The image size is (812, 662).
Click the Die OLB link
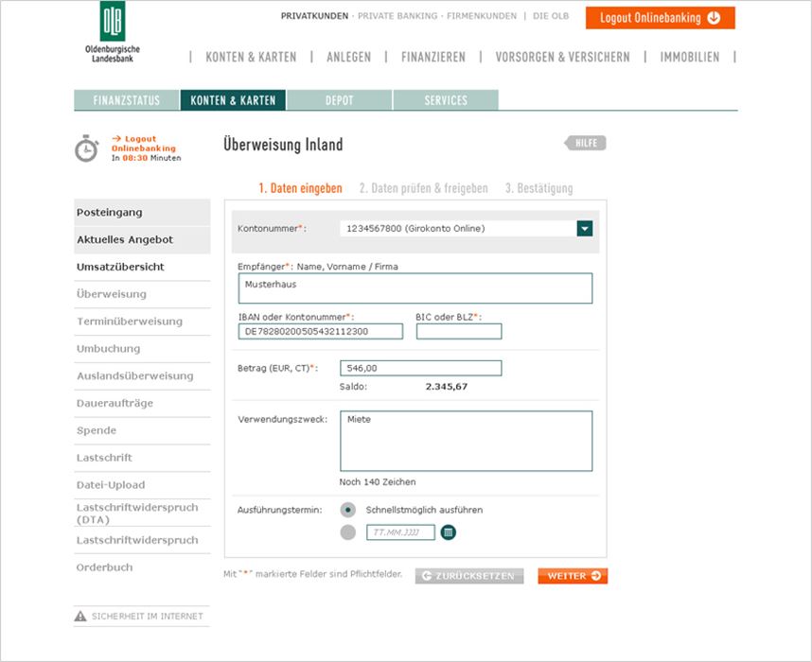[551, 16]
